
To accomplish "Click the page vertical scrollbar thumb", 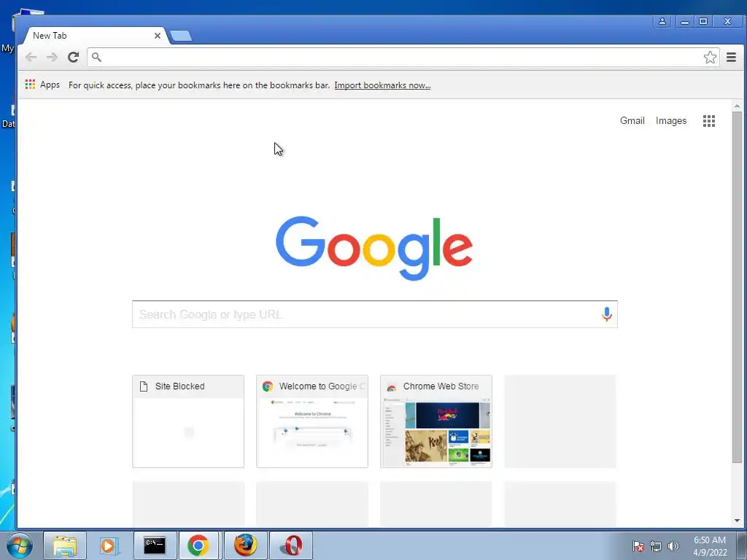I will [737, 287].
